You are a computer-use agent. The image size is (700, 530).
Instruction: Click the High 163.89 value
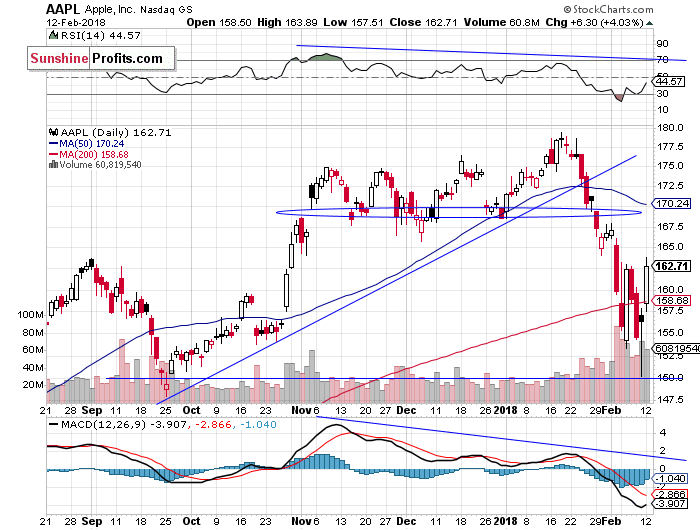coord(287,22)
